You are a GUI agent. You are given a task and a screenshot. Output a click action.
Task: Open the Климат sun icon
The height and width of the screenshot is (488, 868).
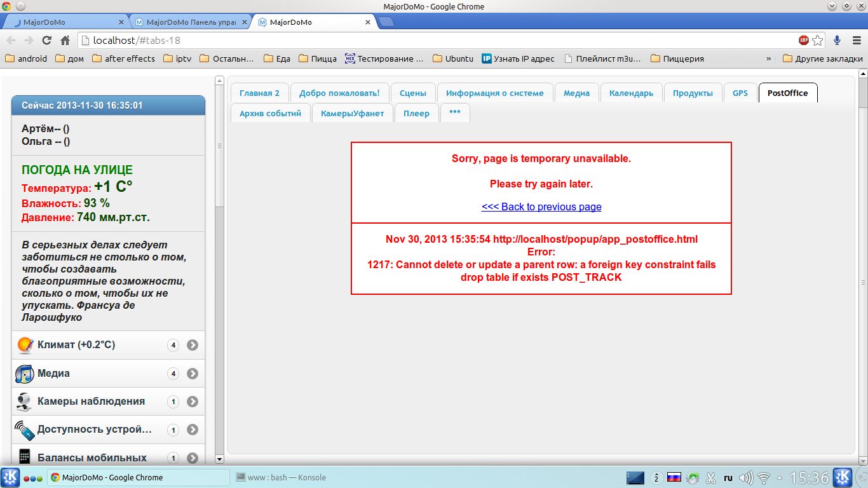(25, 345)
